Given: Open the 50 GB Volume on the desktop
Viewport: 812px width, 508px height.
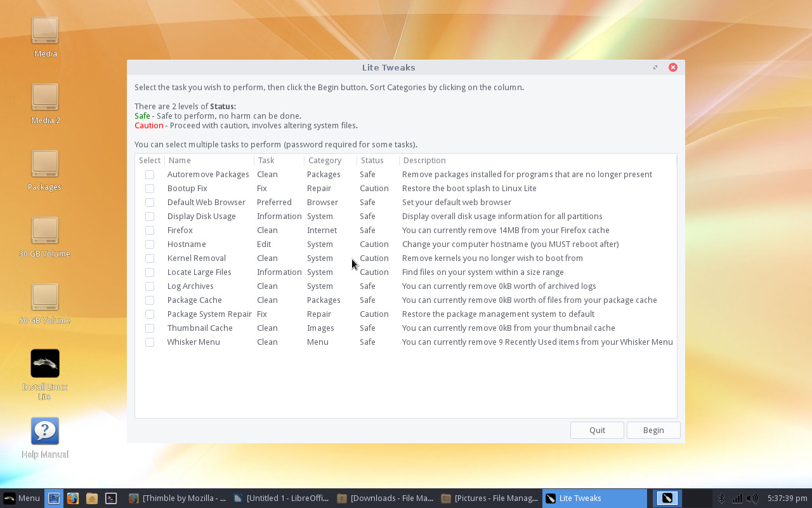Looking at the screenshot, I should click(x=44, y=300).
